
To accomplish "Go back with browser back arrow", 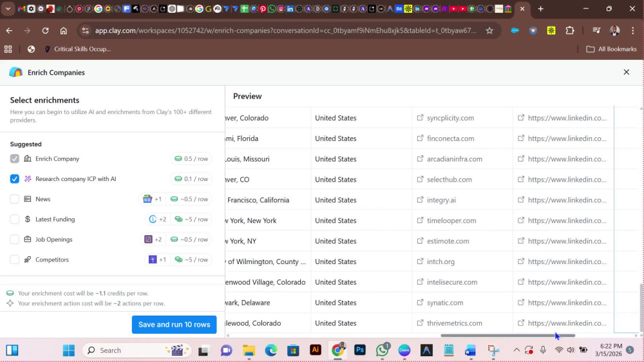I will 9,30.
